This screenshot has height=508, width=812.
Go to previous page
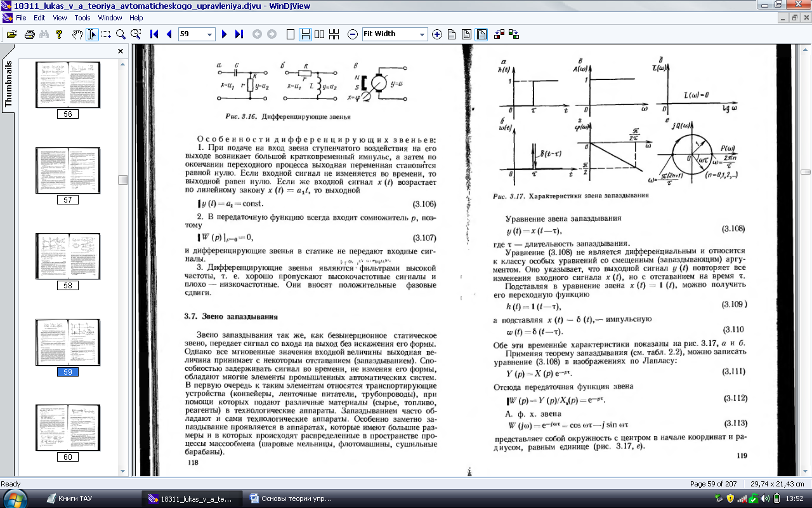tap(169, 34)
